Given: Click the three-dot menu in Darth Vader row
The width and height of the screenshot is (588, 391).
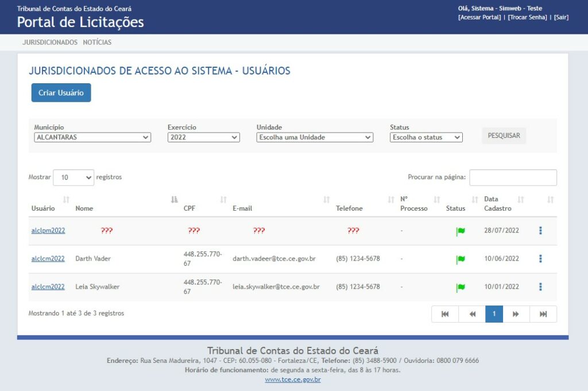Looking at the screenshot, I should pos(540,259).
